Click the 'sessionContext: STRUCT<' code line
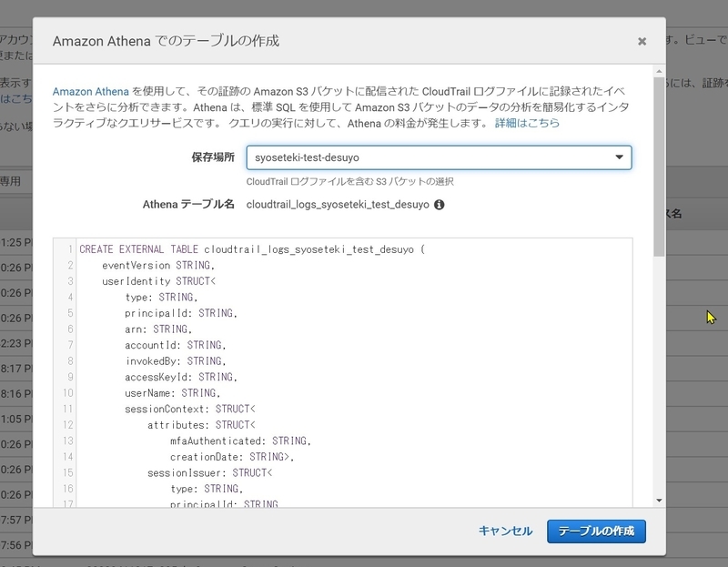 (x=190, y=410)
